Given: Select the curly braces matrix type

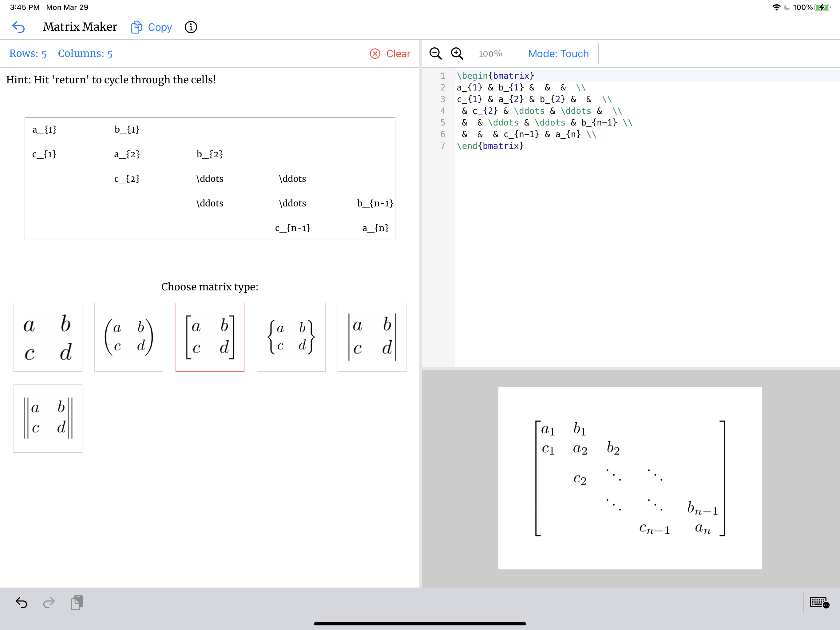Looking at the screenshot, I should [291, 337].
